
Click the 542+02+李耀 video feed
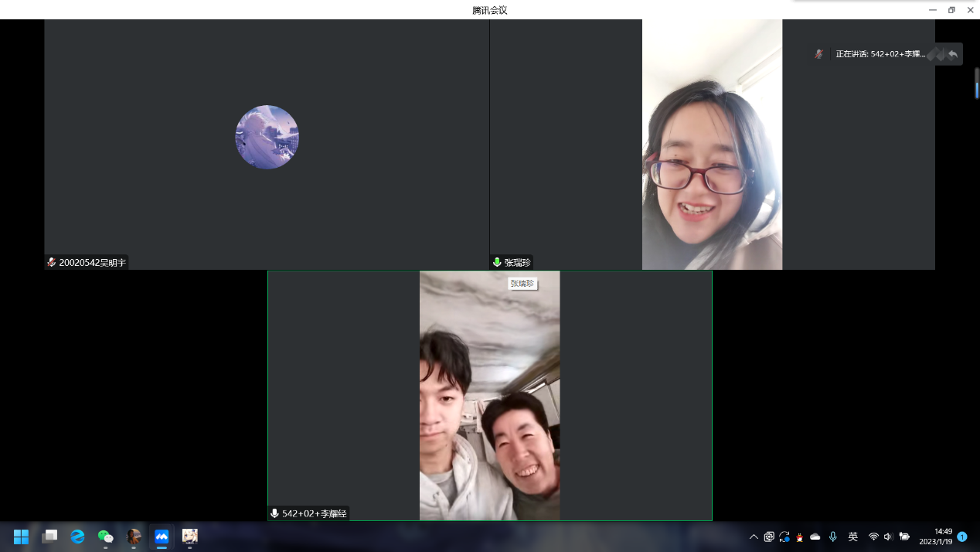tap(490, 396)
